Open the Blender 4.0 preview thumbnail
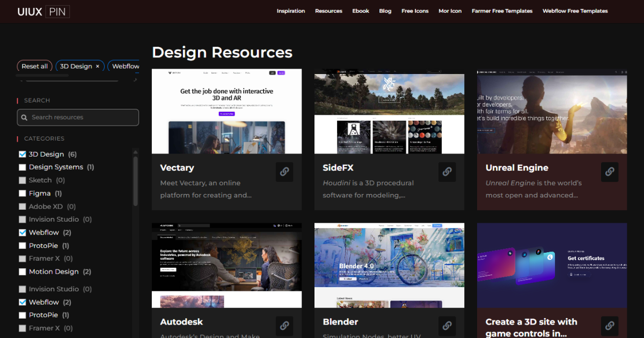Viewport: 644px width, 338px height. 389,266
